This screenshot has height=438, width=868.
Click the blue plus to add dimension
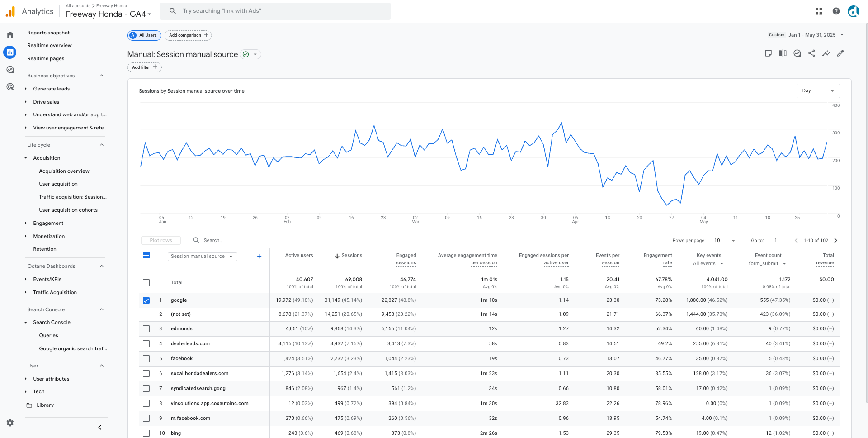click(x=259, y=257)
